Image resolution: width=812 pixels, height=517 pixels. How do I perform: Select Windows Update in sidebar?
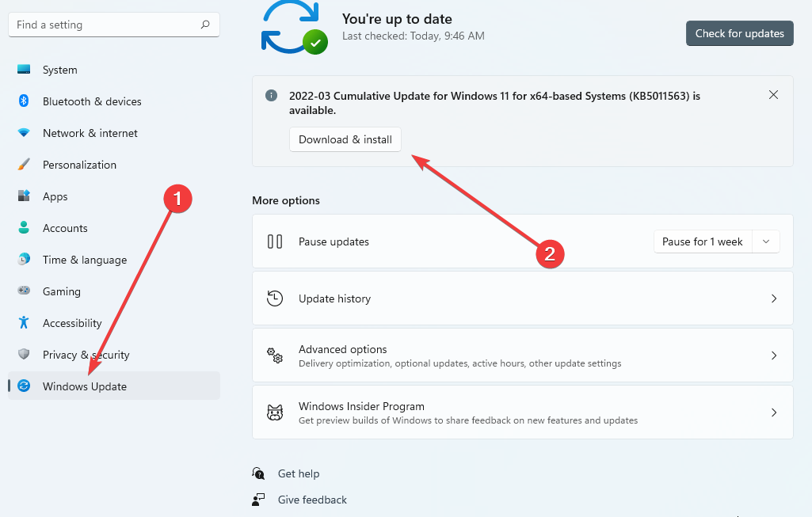pos(114,386)
